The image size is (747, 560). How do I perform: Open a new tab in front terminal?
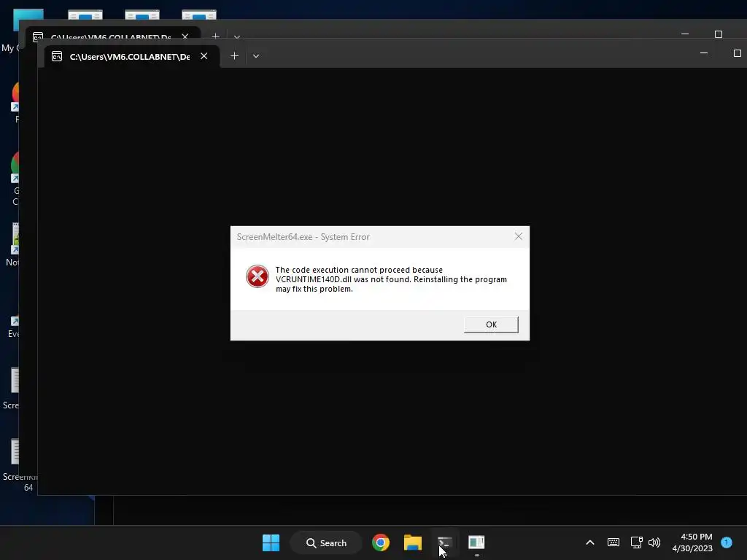[x=234, y=56]
